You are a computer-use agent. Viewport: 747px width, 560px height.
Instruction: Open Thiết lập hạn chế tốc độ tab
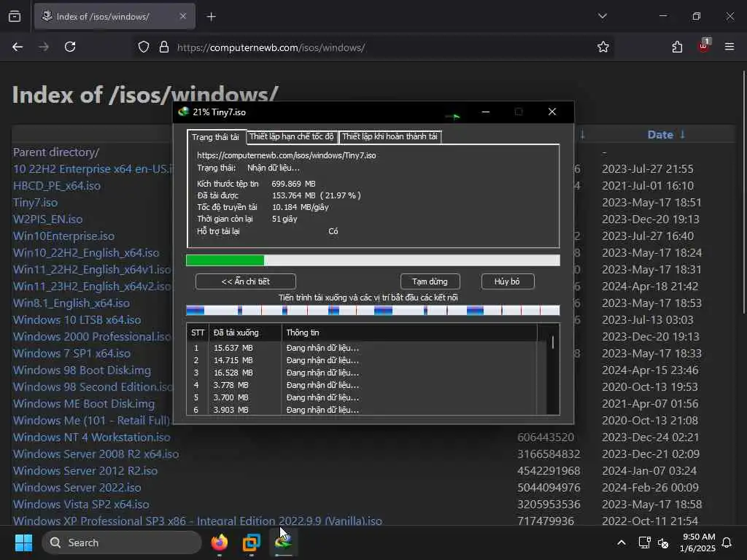click(292, 136)
